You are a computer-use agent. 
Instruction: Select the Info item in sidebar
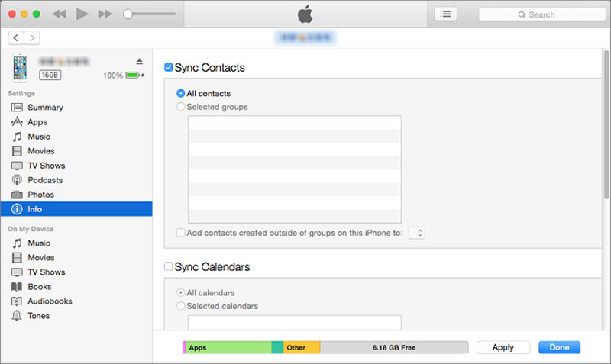76,209
